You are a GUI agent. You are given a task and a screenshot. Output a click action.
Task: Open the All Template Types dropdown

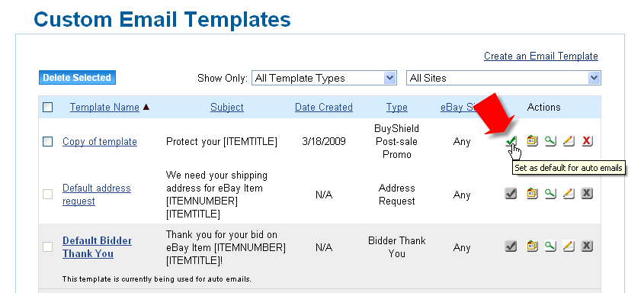[x=324, y=78]
